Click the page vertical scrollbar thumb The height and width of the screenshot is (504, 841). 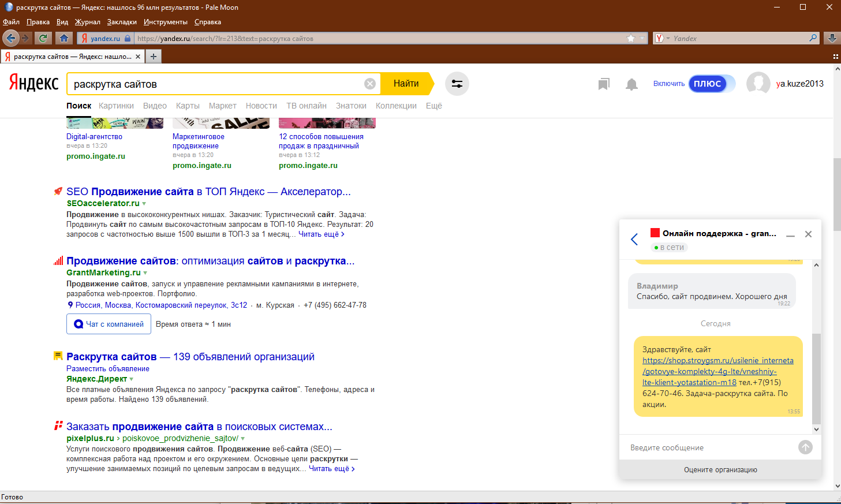coord(837,193)
